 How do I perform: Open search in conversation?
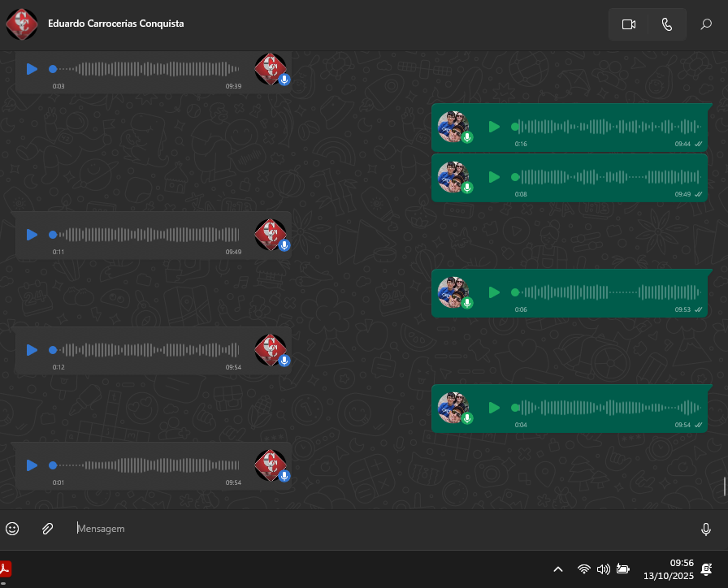tap(706, 24)
